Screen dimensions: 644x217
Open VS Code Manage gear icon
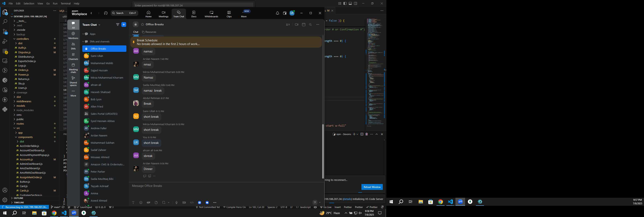[x=5, y=200]
